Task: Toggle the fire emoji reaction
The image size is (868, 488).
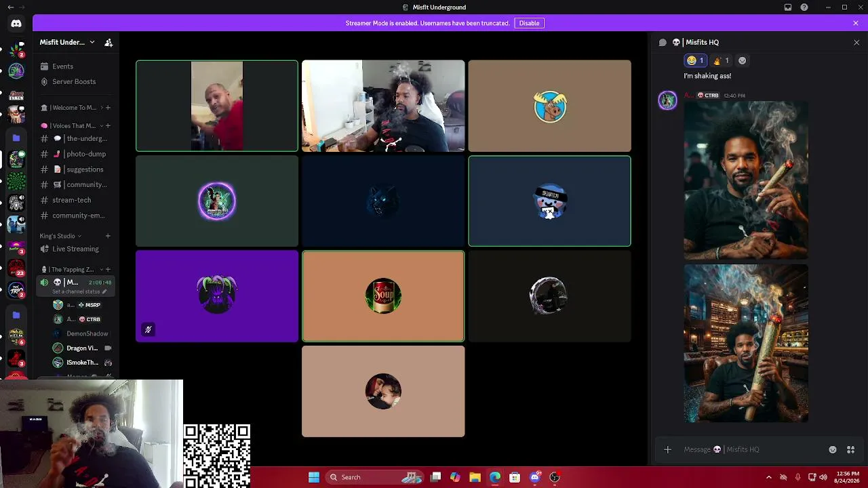Action: point(721,60)
